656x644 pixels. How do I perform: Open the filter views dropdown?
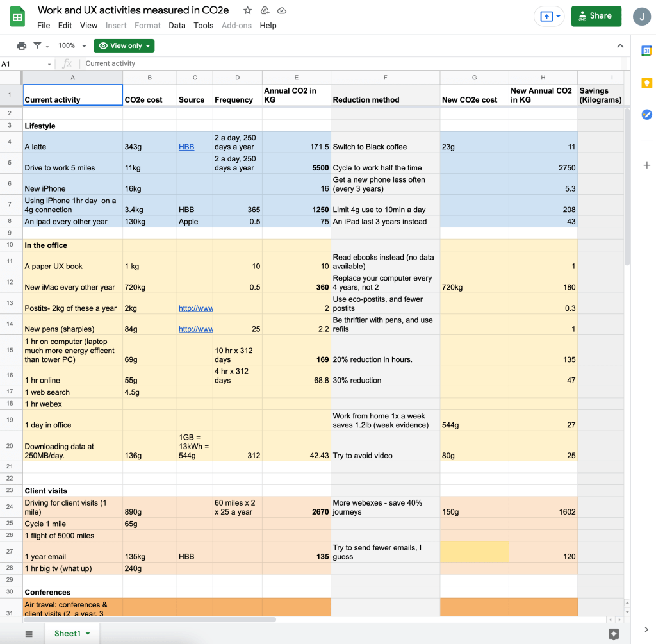click(40, 45)
